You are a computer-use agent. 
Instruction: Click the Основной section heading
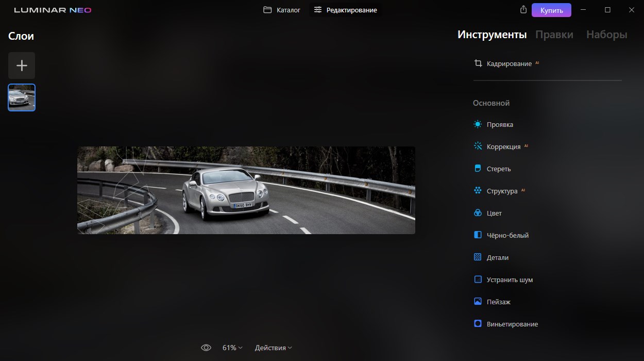pyautogui.click(x=492, y=103)
